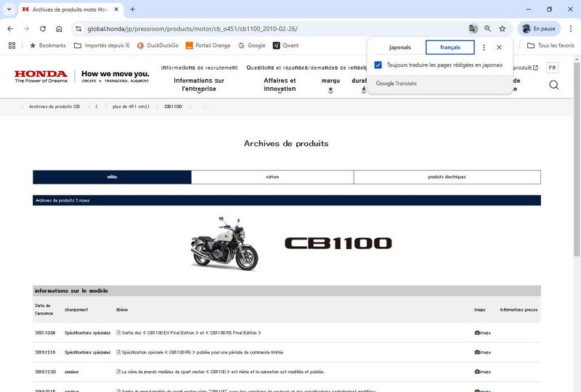
Task: Open CB1100 EX Final Edition release link
Action: pos(191,332)
